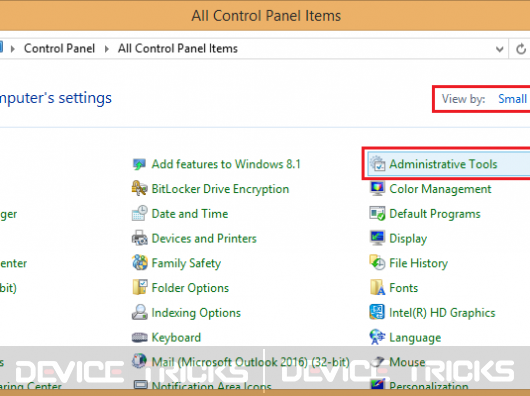
Task: Open the Mouse settings link
Action: click(x=407, y=362)
